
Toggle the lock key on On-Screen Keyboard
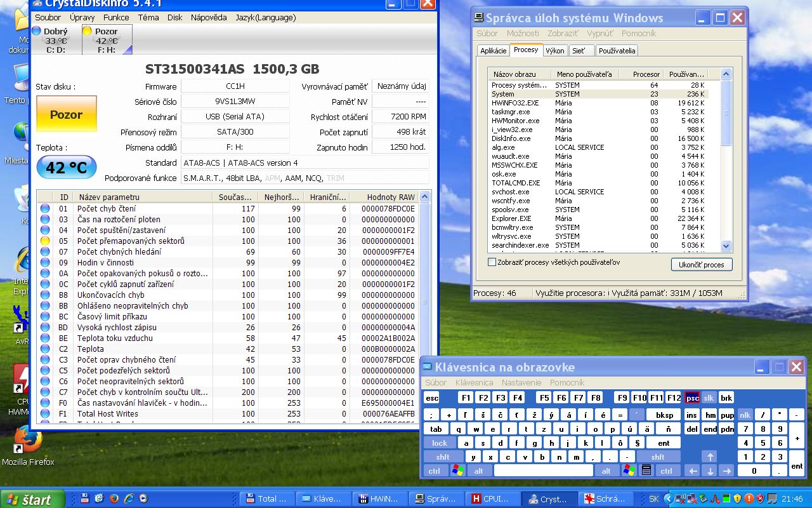coord(440,443)
